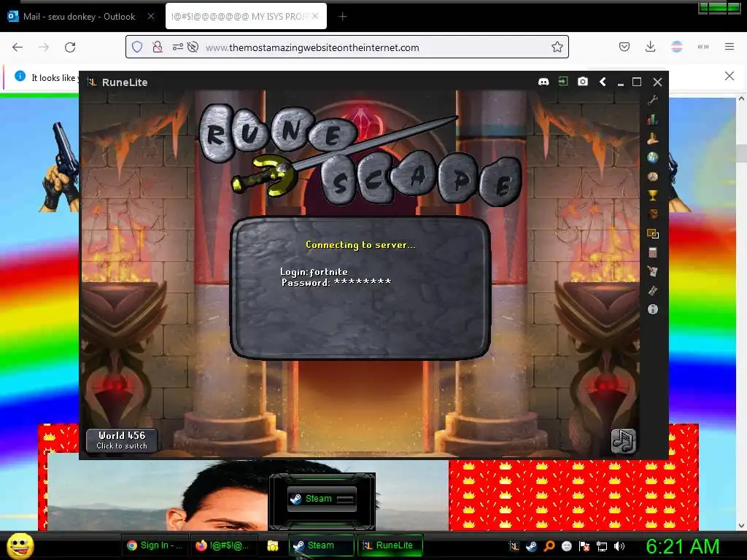Open RuneLite configuration wrench icon
Screen dimensions: 747x560
[653, 100]
